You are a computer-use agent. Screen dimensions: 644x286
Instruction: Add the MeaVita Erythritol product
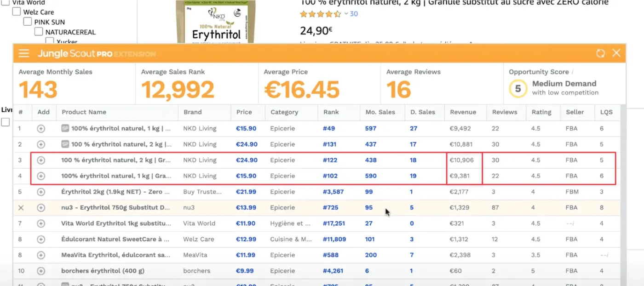(x=41, y=255)
